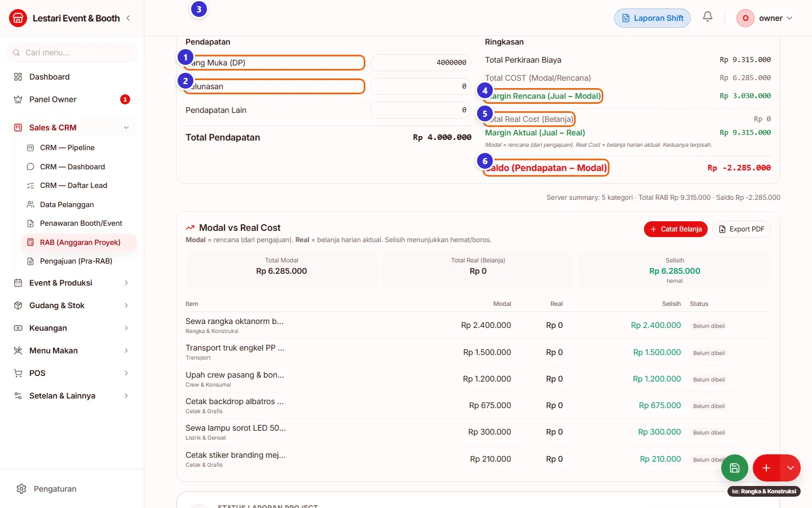Click the Pengaturan gear icon
Viewport: 812px width, 508px height.
tap(21, 489)
